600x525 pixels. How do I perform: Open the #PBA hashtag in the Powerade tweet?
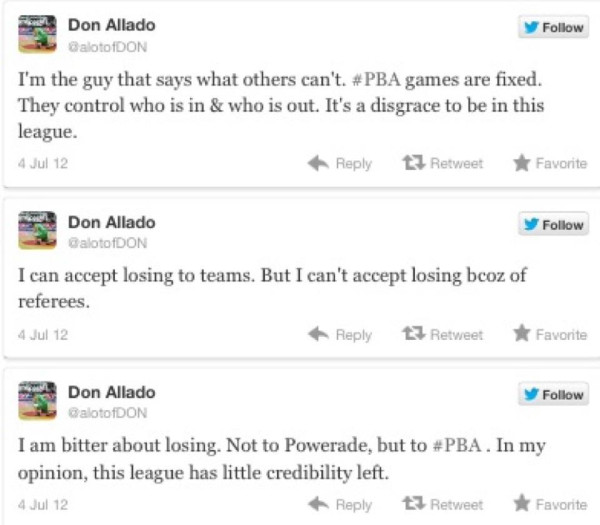(x=457, y=445)
